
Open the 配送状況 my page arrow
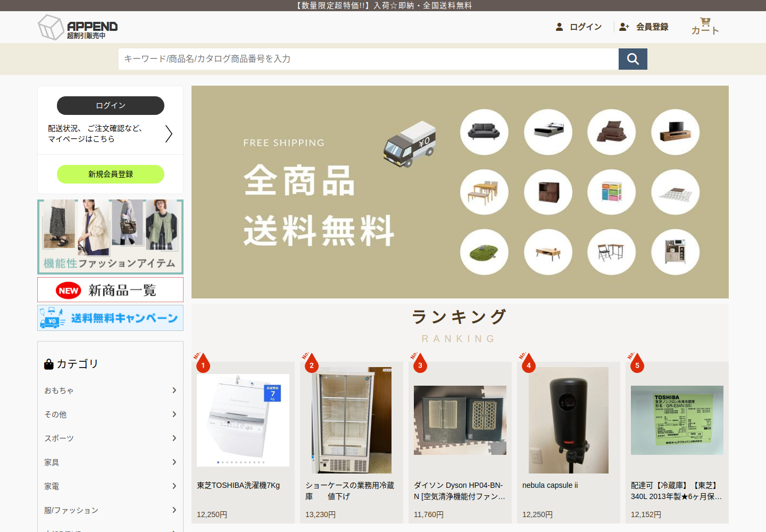pos(169,134)
